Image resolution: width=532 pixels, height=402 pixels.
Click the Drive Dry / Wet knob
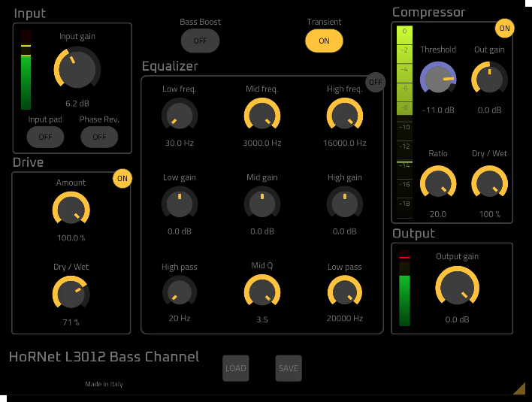tap(71, 292)
